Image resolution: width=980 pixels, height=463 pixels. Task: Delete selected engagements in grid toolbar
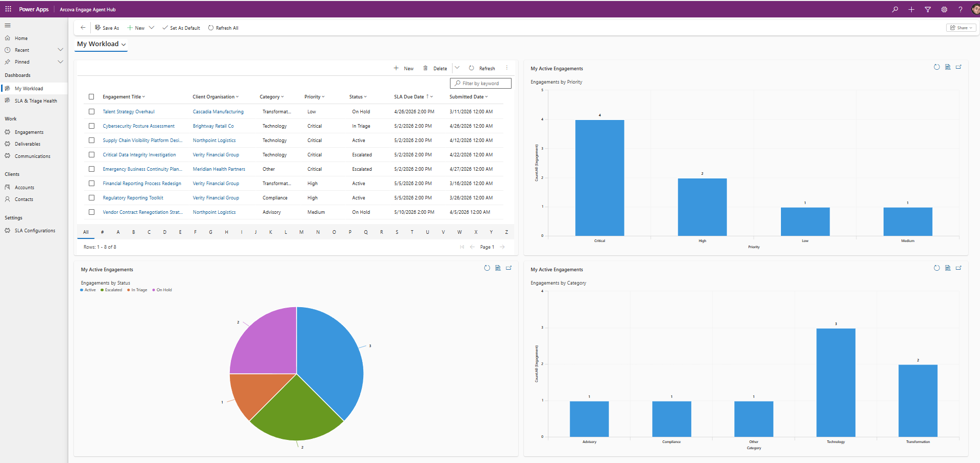[x=435, y=68]
